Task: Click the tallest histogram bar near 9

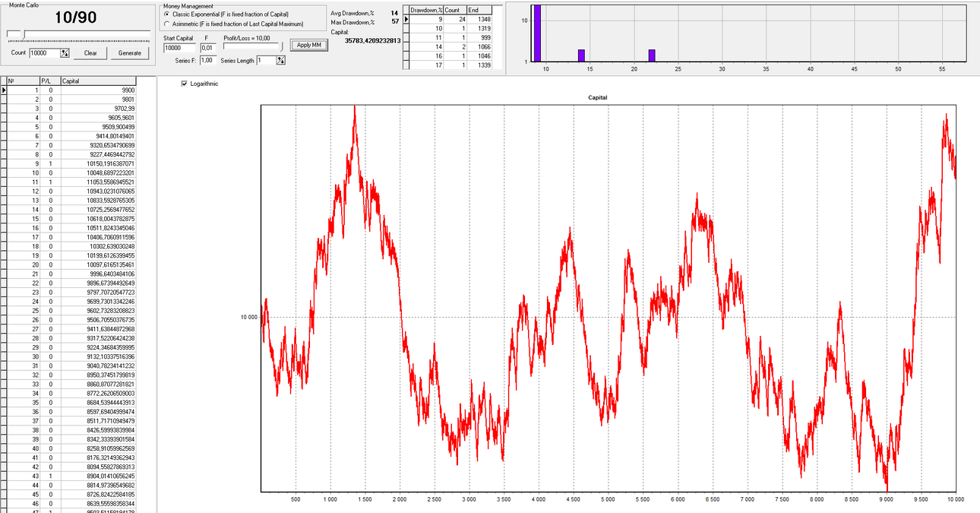Action: click(x=537, y=33)
